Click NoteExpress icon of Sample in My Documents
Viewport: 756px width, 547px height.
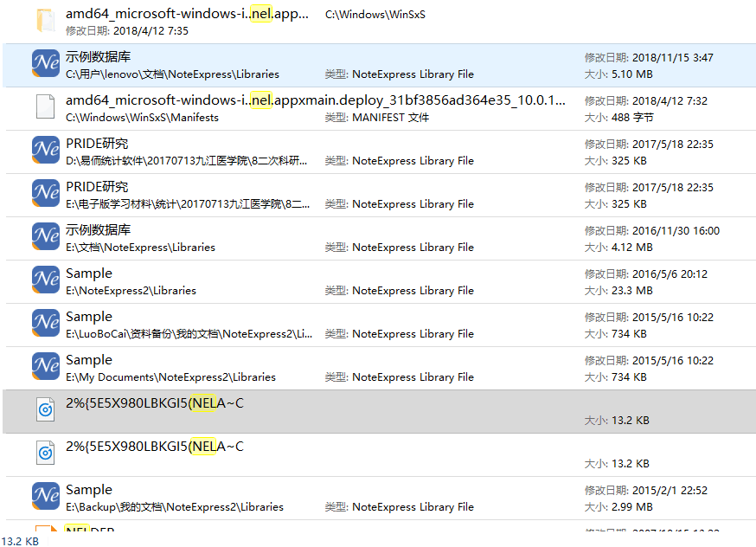tap(46, 366)
